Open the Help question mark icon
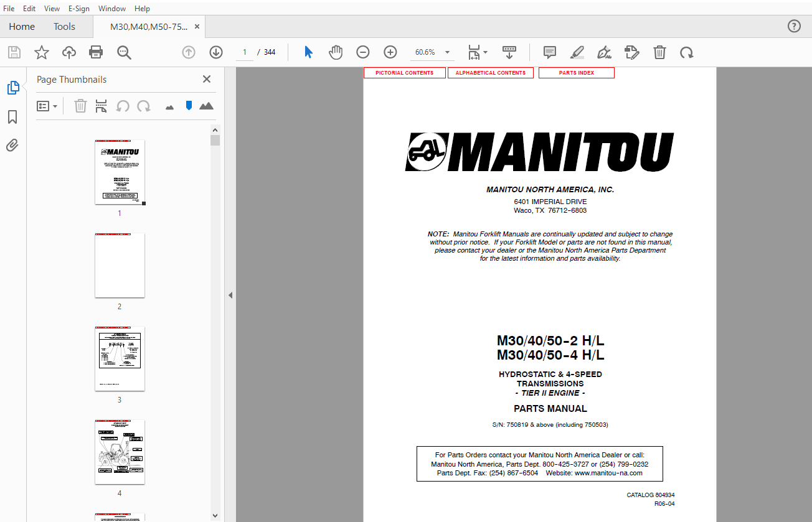 pos(794,26)
